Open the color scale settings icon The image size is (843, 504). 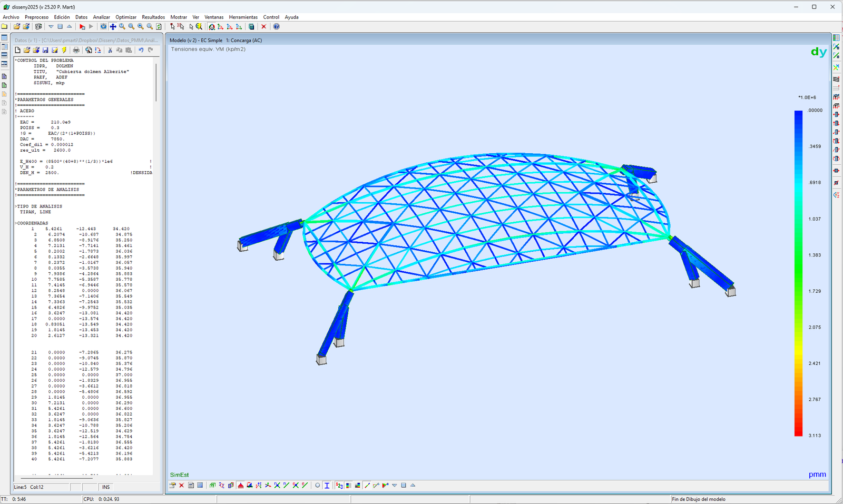click(x=348, y=486)
